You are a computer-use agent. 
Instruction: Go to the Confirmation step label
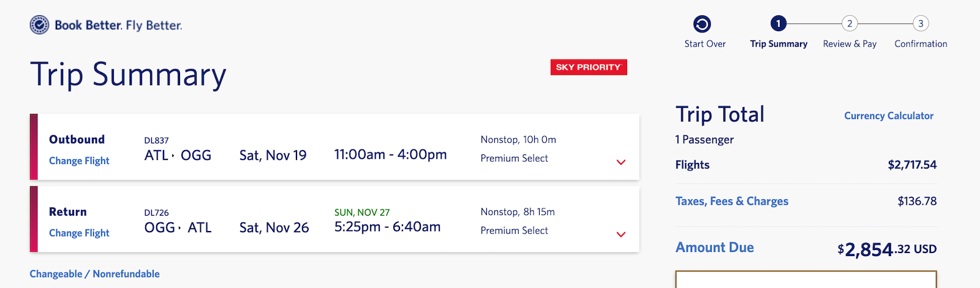coord(921,44)
